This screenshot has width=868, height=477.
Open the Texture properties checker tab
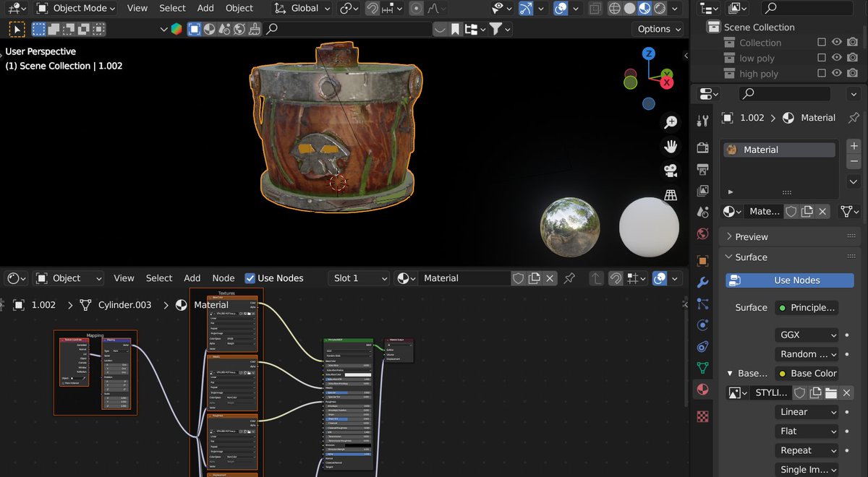click(x=702, y=416)
